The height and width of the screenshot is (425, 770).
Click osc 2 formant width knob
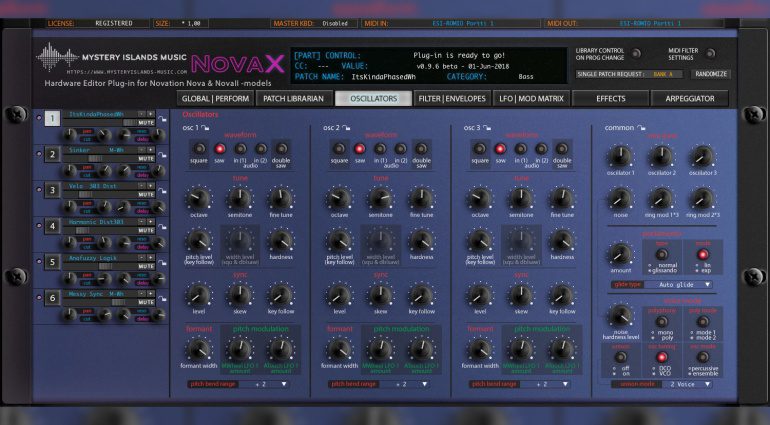pyautogui.click(x=340, y=350)
